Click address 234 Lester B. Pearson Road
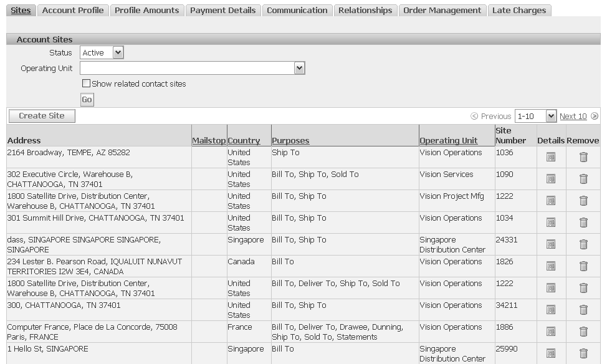The width and height of the screenshot is (607, 364). pos(95,266)
